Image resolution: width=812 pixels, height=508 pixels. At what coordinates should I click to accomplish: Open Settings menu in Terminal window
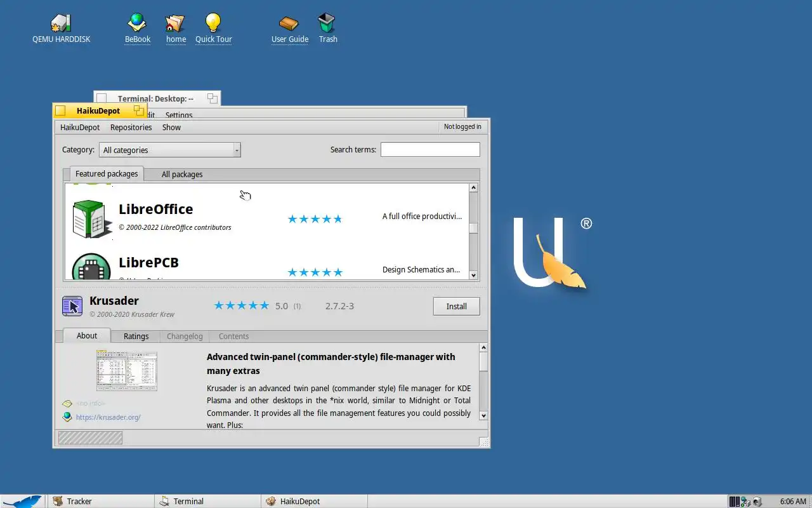[179, 115]
